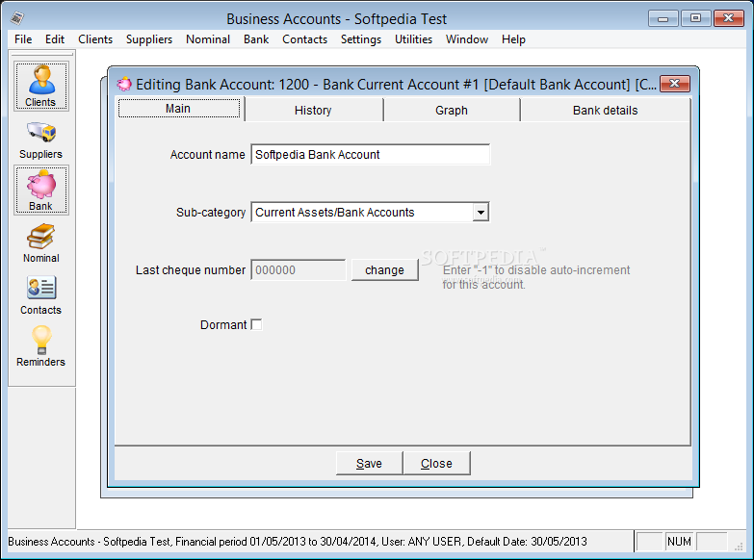Open the Contacts menu
This screenshot has height=560, width=754.
pos(304,39)
